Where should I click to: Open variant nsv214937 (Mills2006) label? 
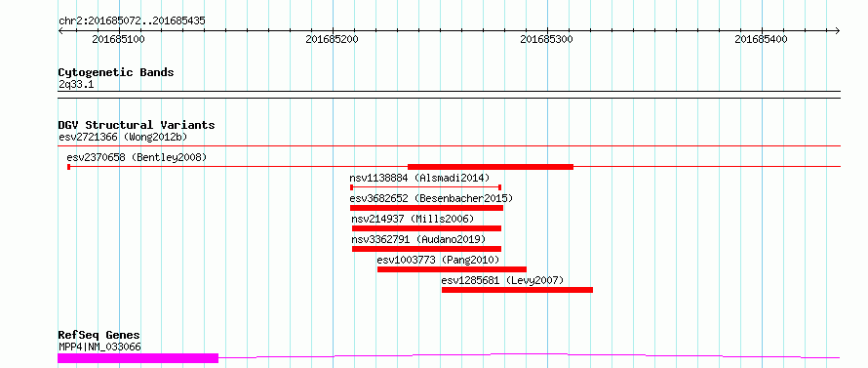coord(413,219)
